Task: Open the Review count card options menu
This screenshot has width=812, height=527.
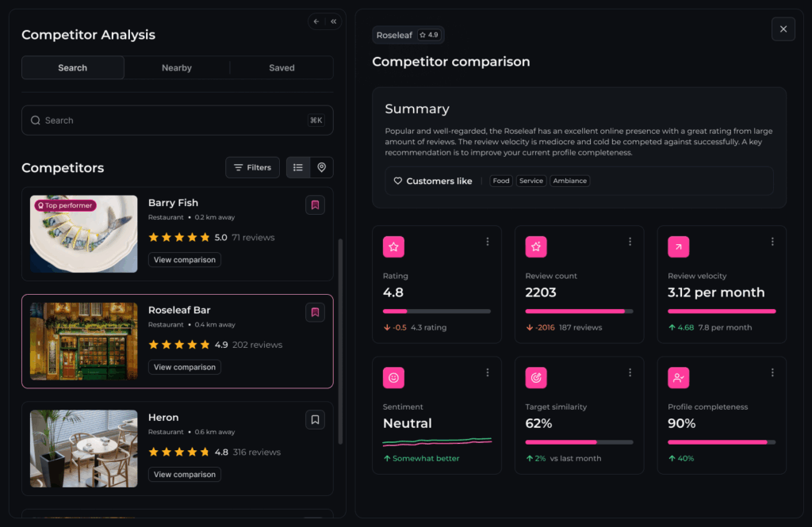Action: point(630,242)
